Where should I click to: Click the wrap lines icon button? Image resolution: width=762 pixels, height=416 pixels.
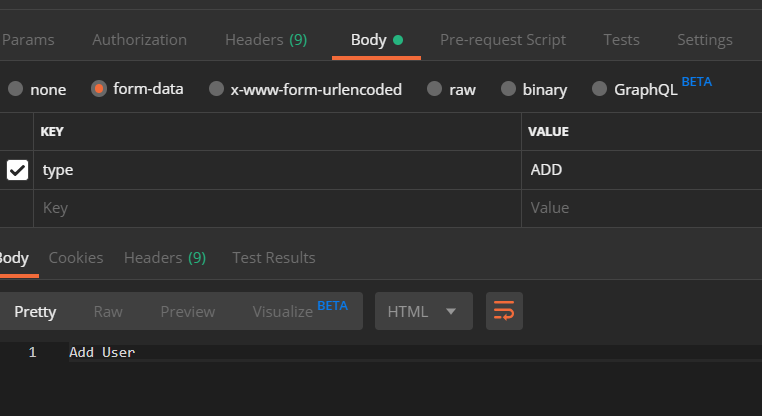tap(504, 311)
